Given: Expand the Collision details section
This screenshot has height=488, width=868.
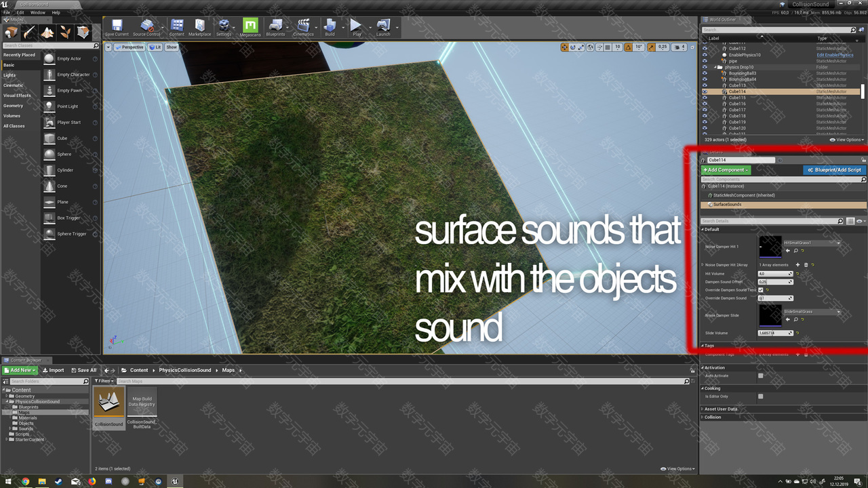Looking at the screenshot, I should click(703, 417).
